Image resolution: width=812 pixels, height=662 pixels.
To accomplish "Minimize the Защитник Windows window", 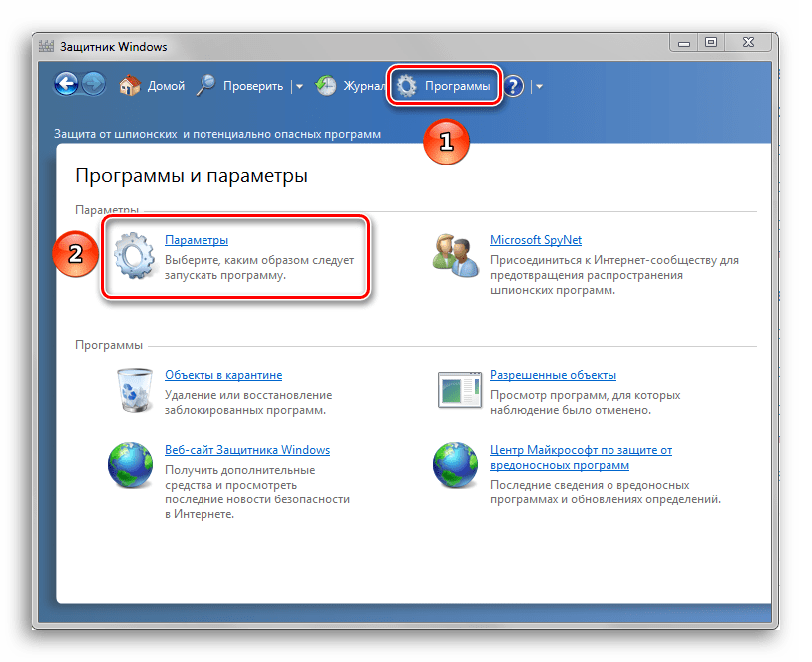I will (684, 43).
